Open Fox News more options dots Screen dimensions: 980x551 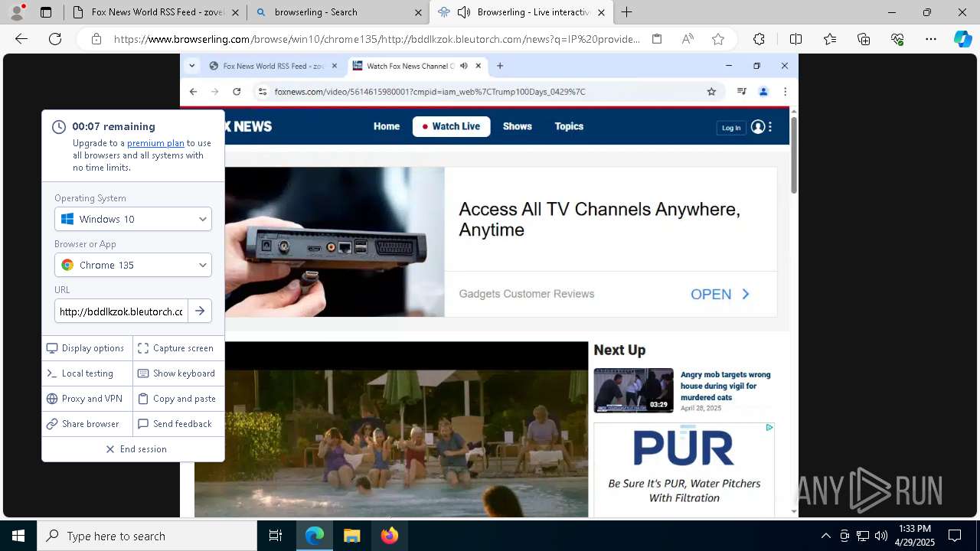point(770,127)
